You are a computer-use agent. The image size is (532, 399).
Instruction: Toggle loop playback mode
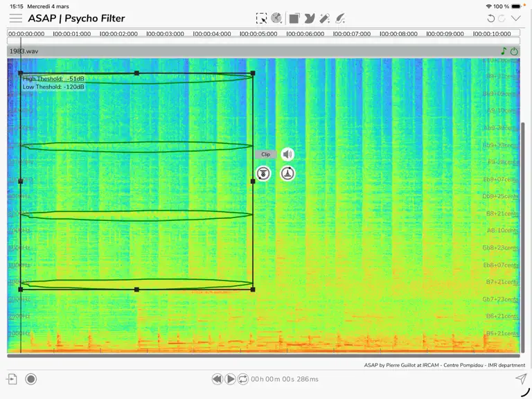click(243, 379)
